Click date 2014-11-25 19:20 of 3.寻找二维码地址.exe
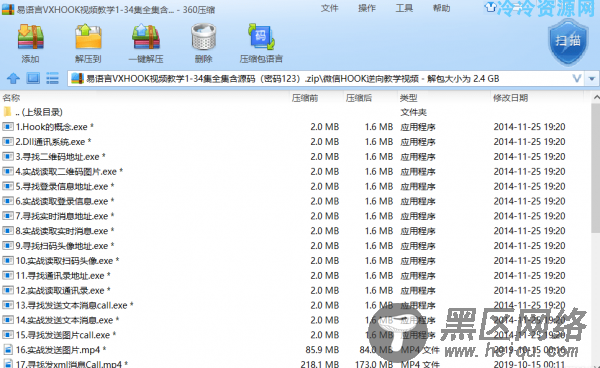Image resolution: width=600 pixels, height=368 pixels. coord(529,157)
